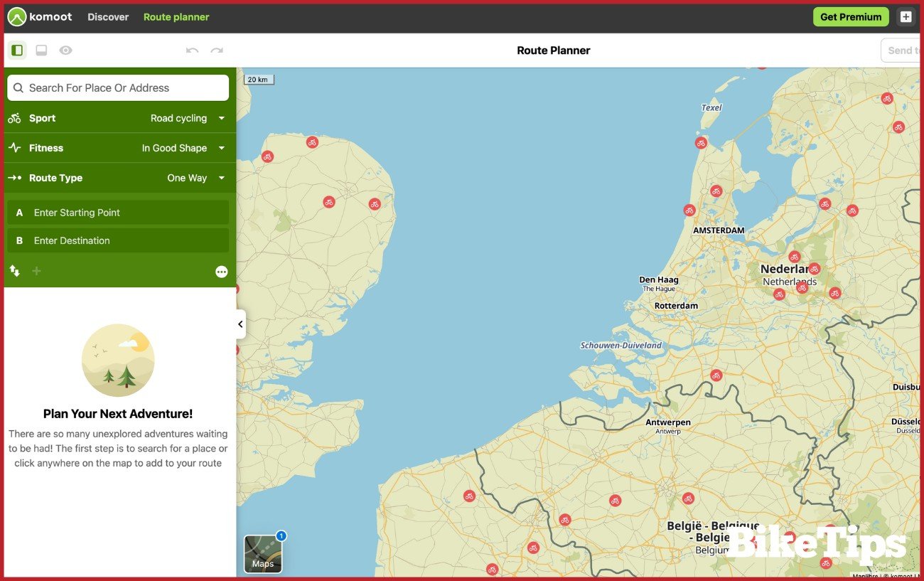Screen dimensions: 924x581
Task: Click the Texel map label
Action: point(711,108)
